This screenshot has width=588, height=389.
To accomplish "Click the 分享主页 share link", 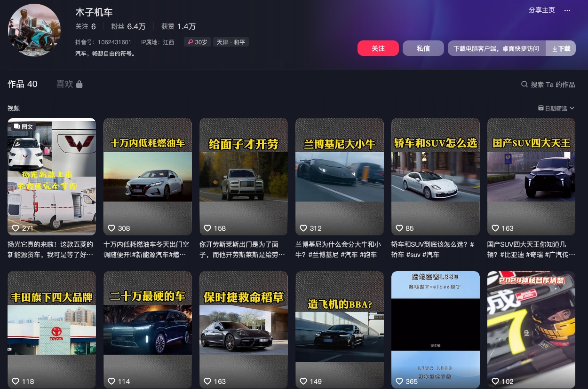I will (542, 10).
